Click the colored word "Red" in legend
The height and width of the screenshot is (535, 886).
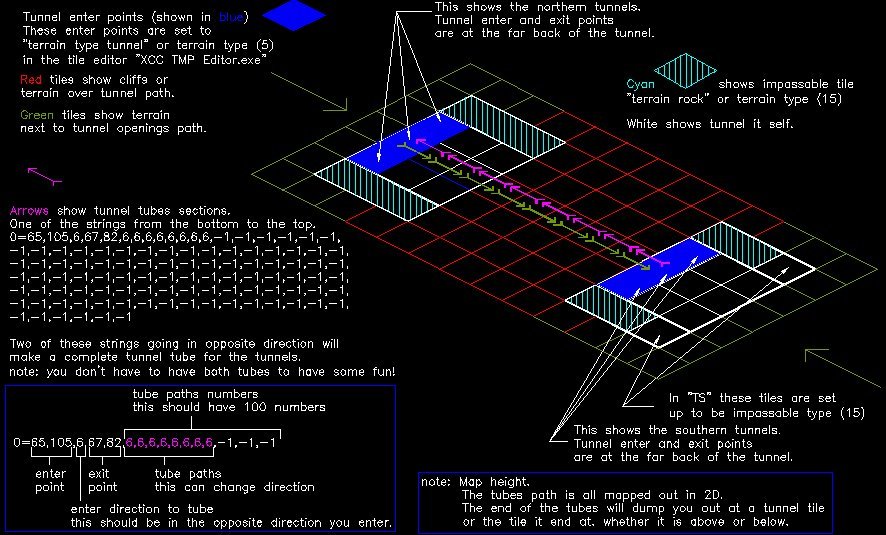(31, 79)
